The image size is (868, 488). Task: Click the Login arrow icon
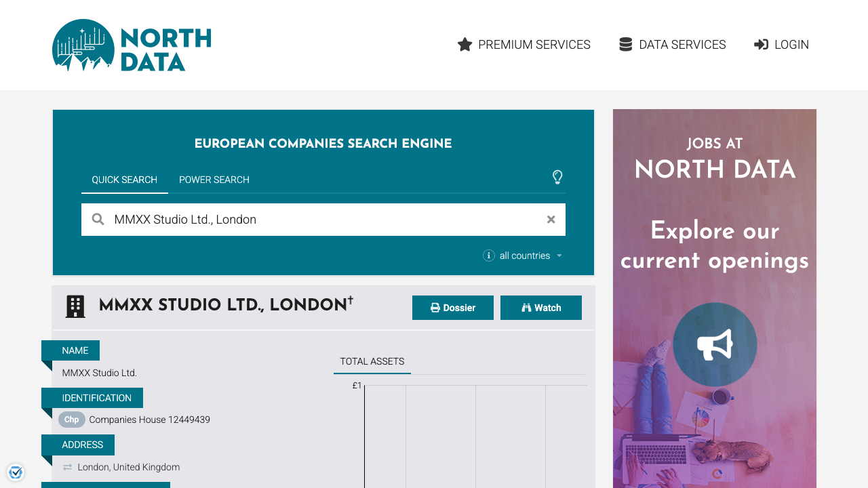761,45
